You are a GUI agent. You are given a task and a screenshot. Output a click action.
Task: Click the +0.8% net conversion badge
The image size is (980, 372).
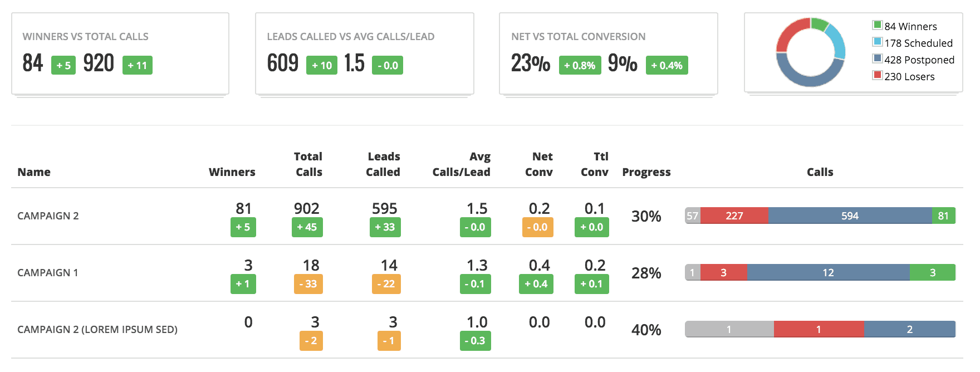[x=580, y=66]
